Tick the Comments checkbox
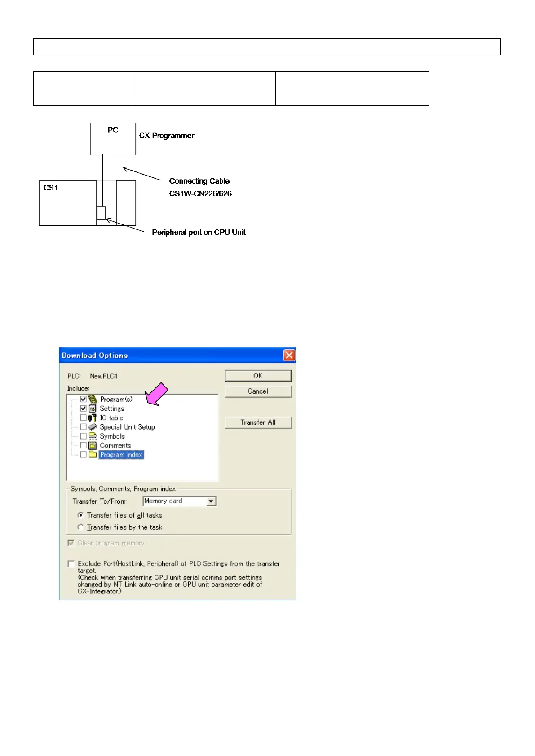This screenshot has width=535, height=756. pos(83,445)
